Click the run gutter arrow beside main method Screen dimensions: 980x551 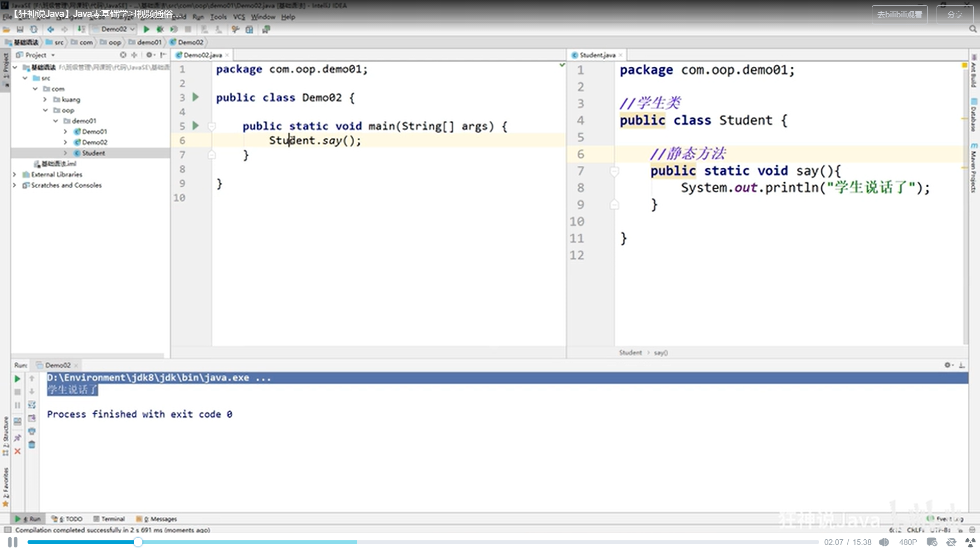click(x=195, y=126)
